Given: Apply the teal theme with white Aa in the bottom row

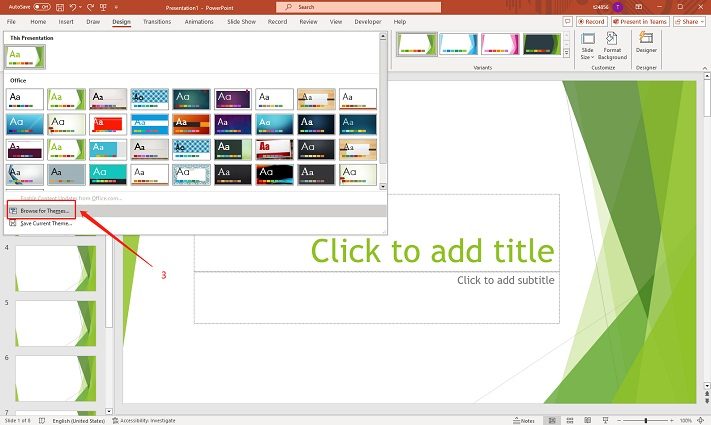Looking at the screenshot, I should coord(108,175).
